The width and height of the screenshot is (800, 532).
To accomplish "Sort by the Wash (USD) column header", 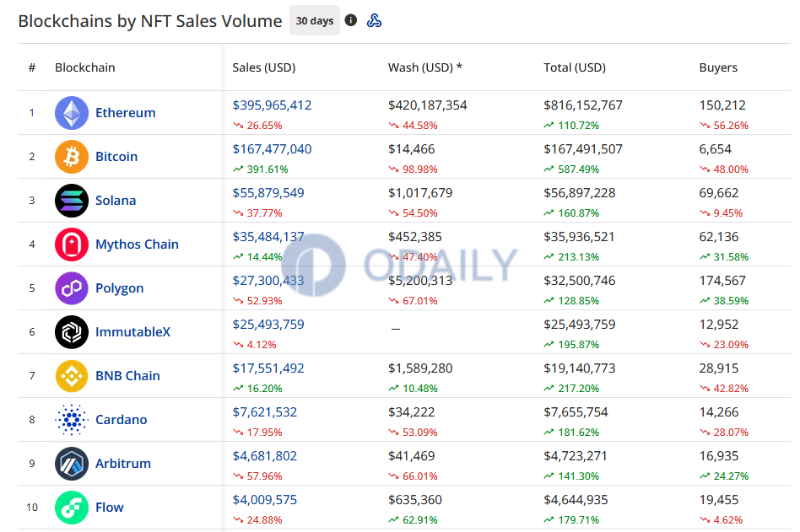I will pos(425,67).
